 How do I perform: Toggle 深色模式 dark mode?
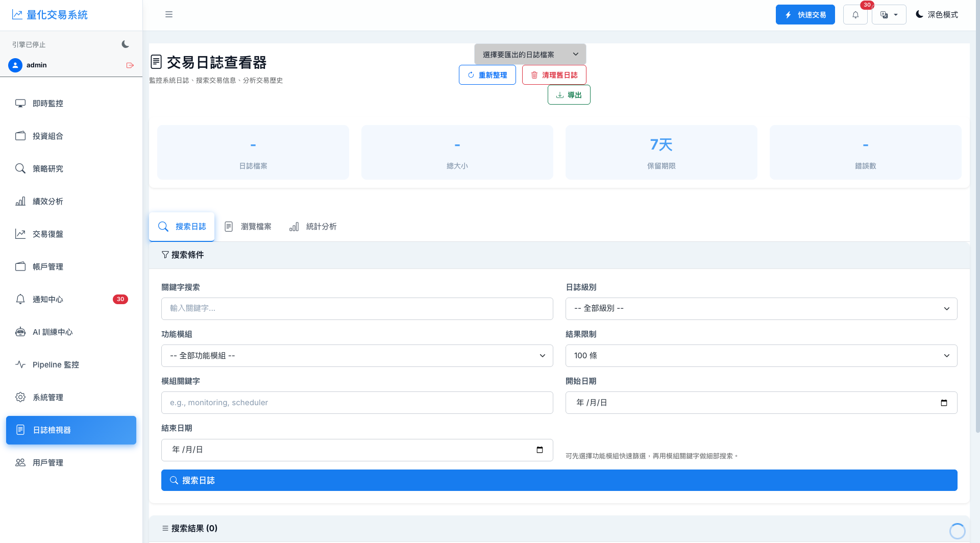(937, 15)
